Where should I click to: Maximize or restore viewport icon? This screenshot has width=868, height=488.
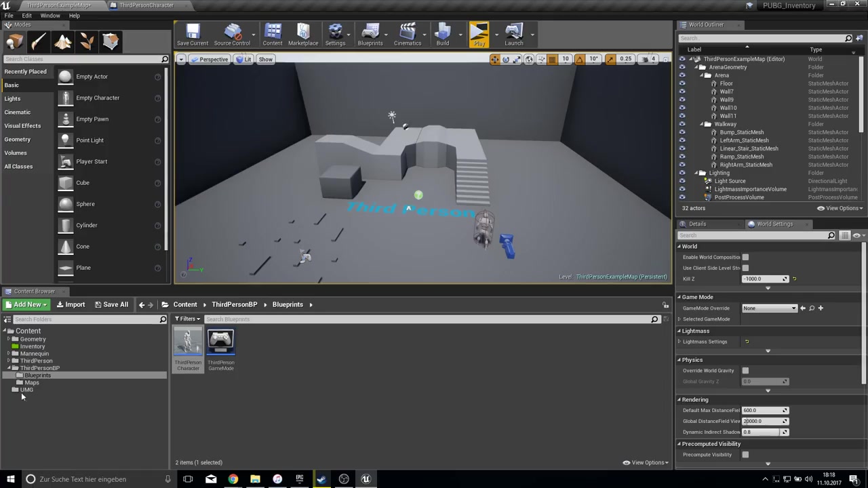(x=665, y=60)
